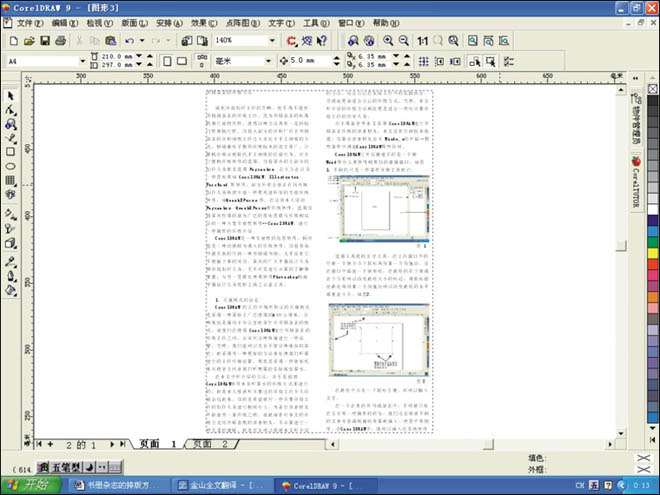Click the Save icon in toolbar

pyautogui.click(x=44, y=40)
